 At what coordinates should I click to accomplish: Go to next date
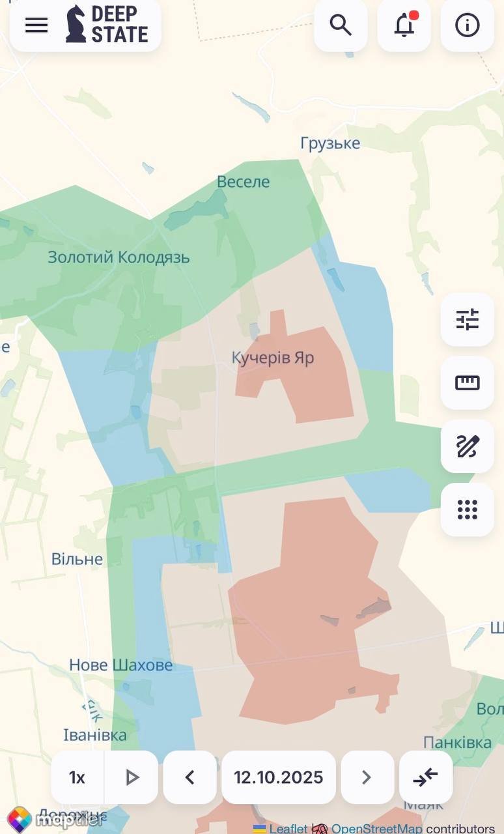coord(367,777)
